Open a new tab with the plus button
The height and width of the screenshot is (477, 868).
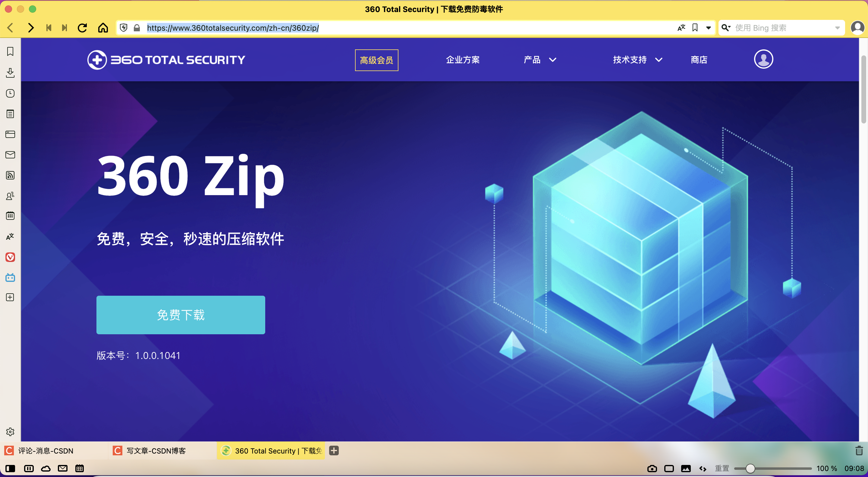click(334, 450)
